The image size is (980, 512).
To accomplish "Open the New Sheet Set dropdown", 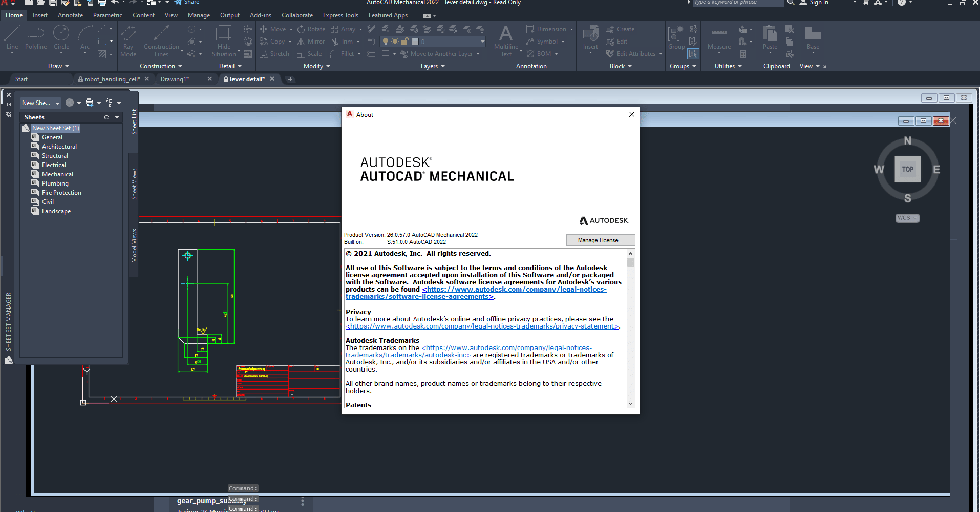I will pos(40,103).
